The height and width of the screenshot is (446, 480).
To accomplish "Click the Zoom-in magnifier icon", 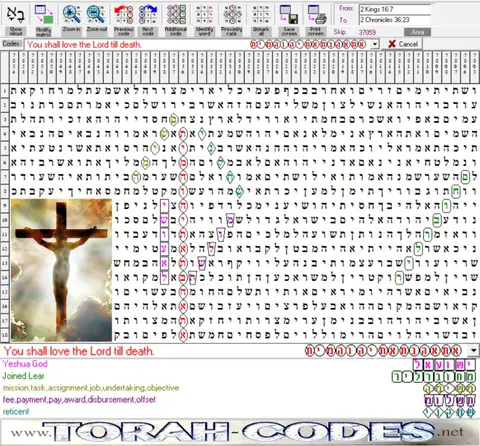I will tap(71, 15).
